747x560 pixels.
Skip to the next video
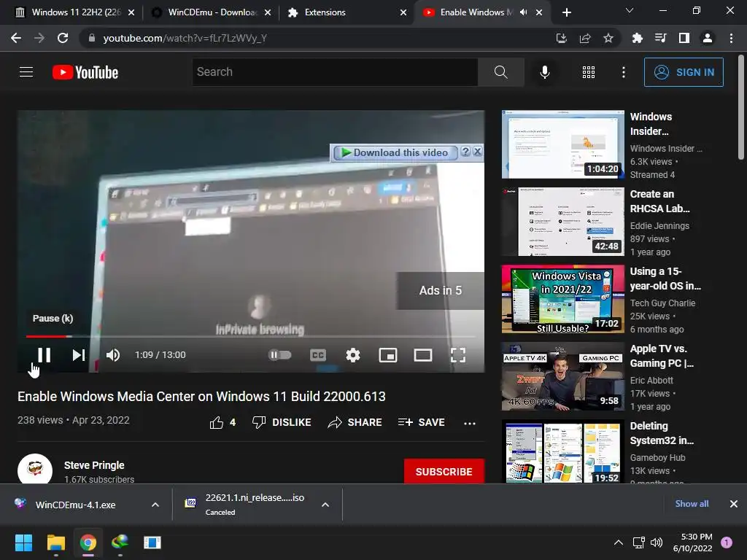click(79, 355)
